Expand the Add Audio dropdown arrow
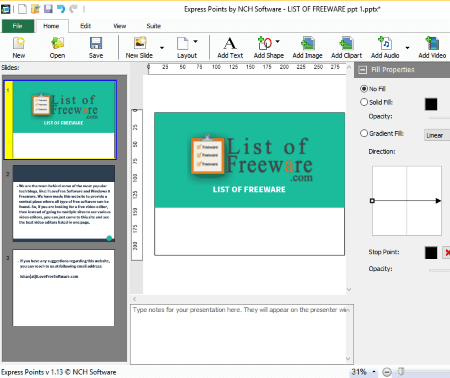Image resolution: width=450 pixels, height=378 pixels. [407, 48]
